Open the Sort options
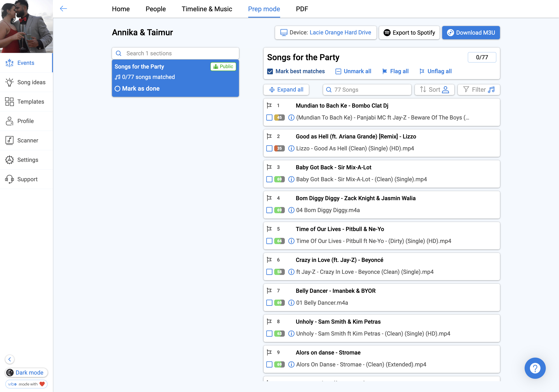This screenshot has width=559, height=392. pyautogui.click(x=434, y=90)
